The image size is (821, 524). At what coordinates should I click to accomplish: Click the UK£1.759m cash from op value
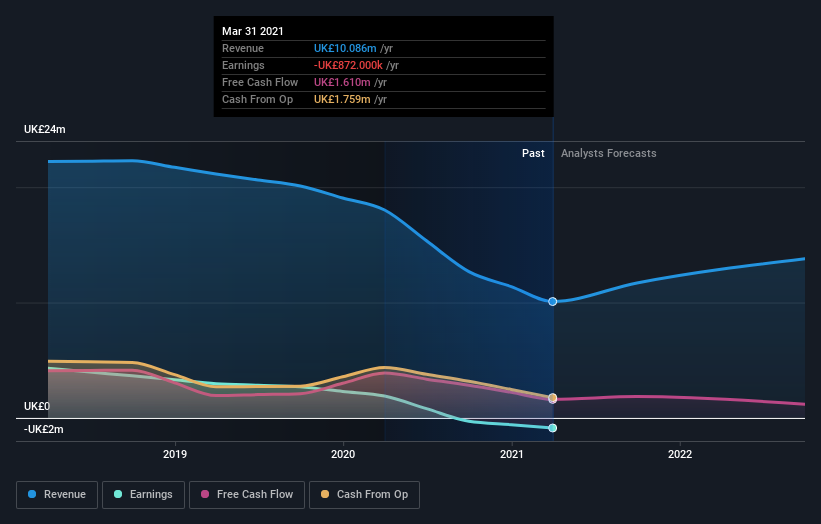pyautogui.click(x=342, y=99)
